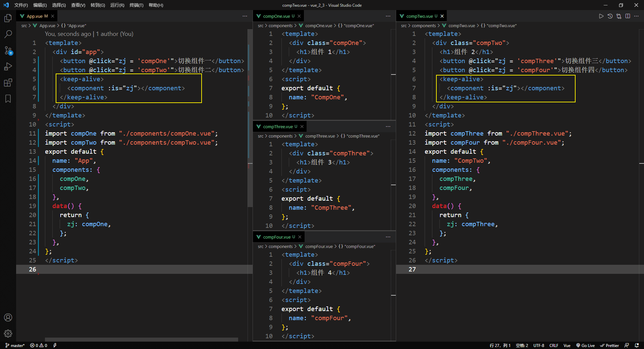Screen dimensions: 644x349
Task: Open the 选择(S) menu
Action: 59,5
